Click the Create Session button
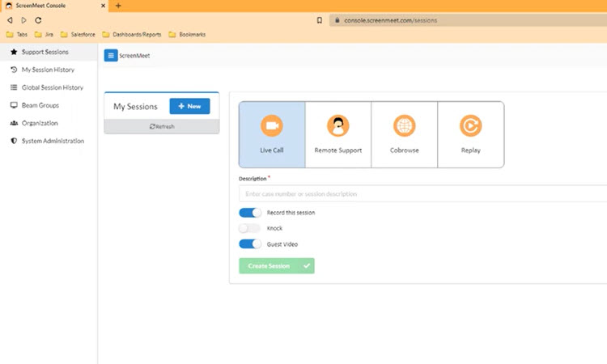Screen dimensions: 607x364 pos(277,266)
